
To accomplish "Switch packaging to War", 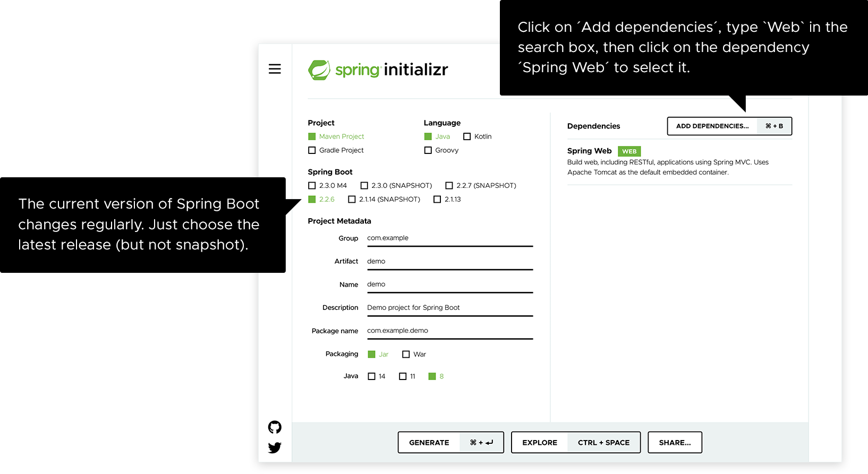I will click(x=406, y=354).
